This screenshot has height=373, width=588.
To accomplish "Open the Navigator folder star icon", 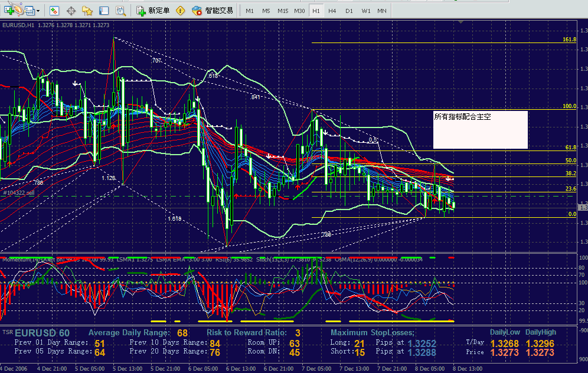I will tap(87, 11).
